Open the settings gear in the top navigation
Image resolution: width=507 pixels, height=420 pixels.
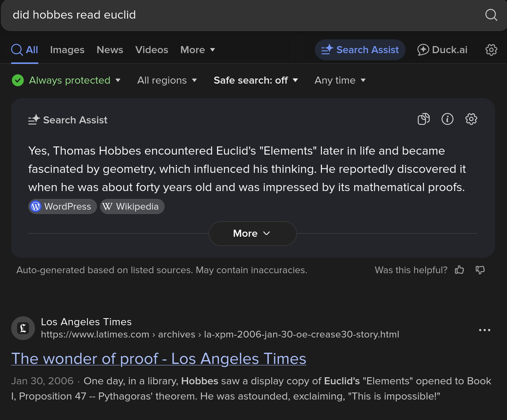[491, 50]
